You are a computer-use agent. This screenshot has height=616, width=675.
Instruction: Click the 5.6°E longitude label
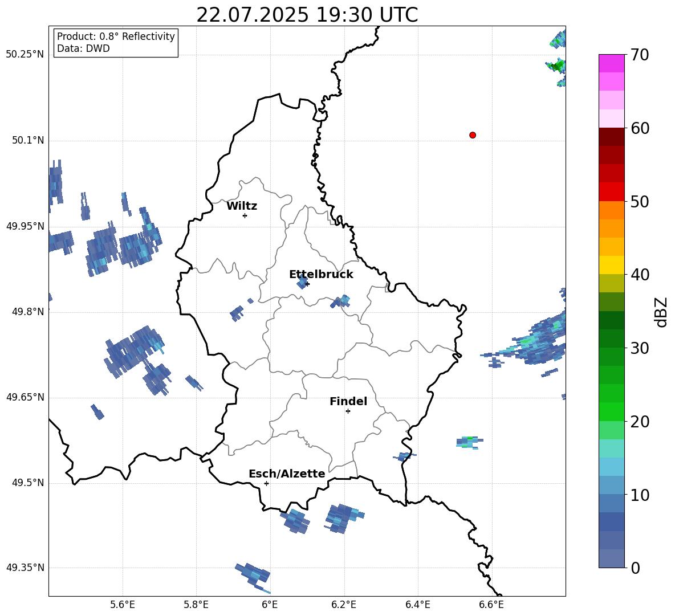[122, 605]
